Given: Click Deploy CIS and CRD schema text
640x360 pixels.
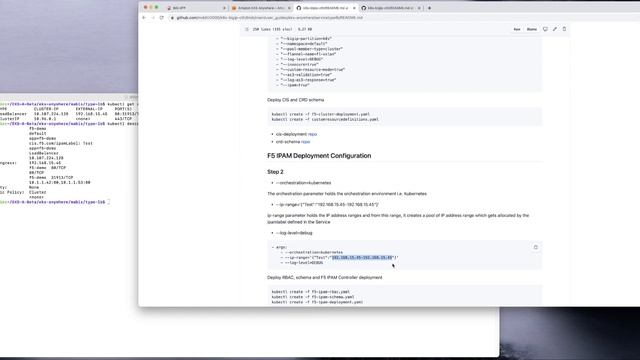Looking at the screenshot, I should [x=296, y=100].
